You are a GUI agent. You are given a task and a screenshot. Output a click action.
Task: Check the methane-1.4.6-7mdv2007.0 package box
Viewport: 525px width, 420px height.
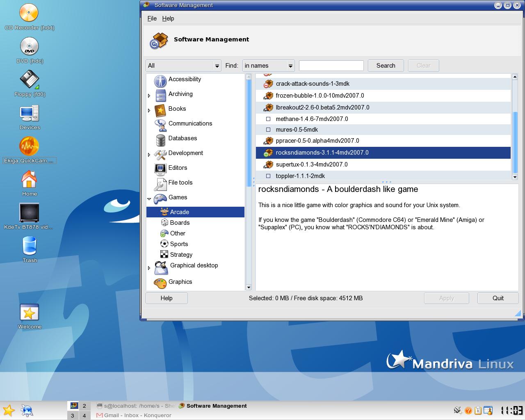coord(268,119)
